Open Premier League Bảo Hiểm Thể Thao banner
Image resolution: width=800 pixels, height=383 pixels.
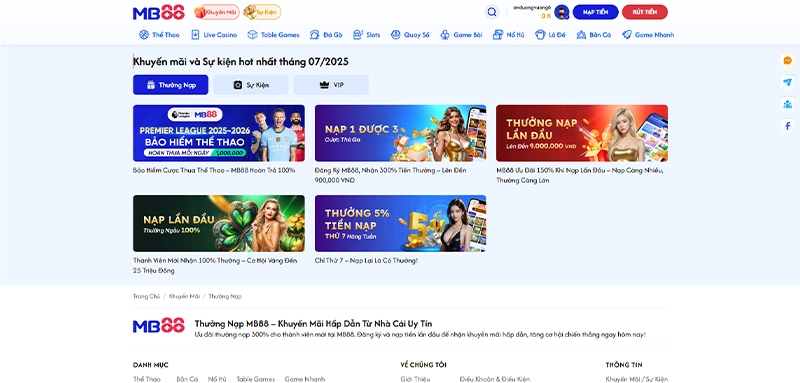pyautogui.click(x=219, y=133)
